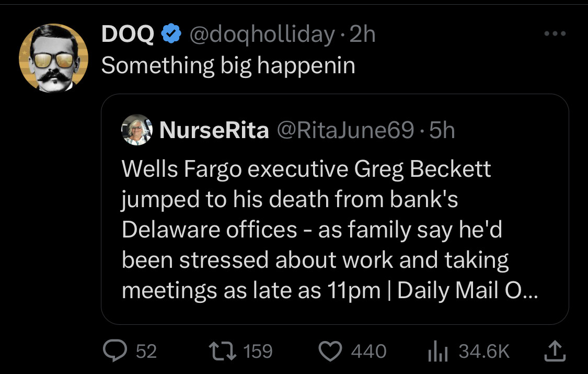Select the @RitaJune69 handle
This screenshot has height=374, width=588.
344,130
